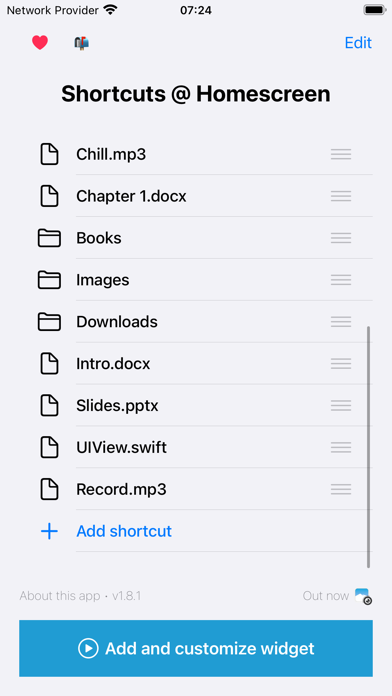Open About this app link

[x=60, y=596]
